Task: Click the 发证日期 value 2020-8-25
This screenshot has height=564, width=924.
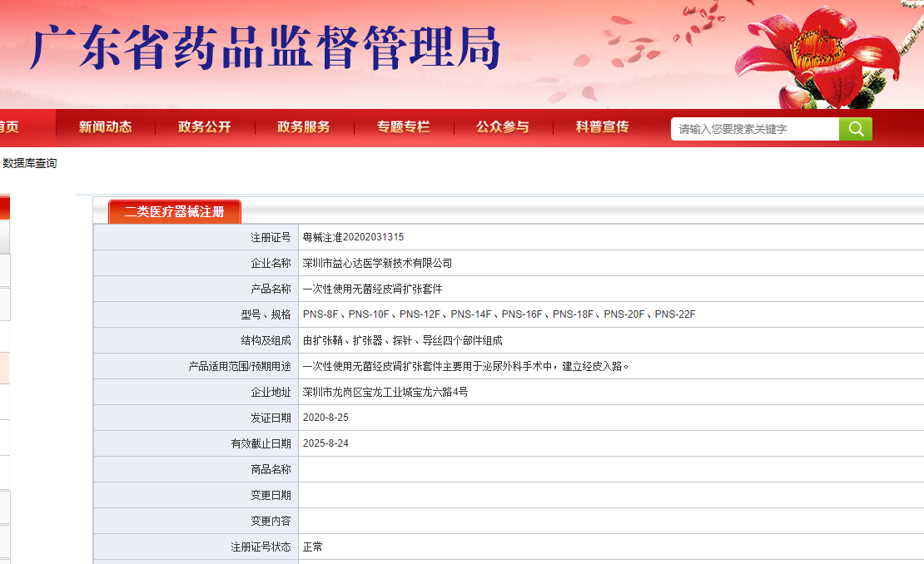Action: [x=325, y=417]
